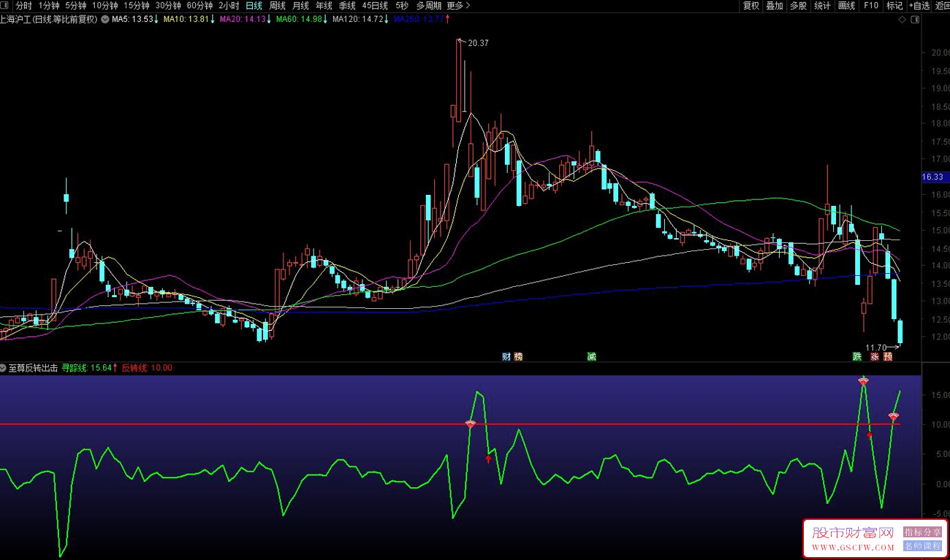Select the 10分钟 period
The image size is (950, 560).
coord(104,5)
